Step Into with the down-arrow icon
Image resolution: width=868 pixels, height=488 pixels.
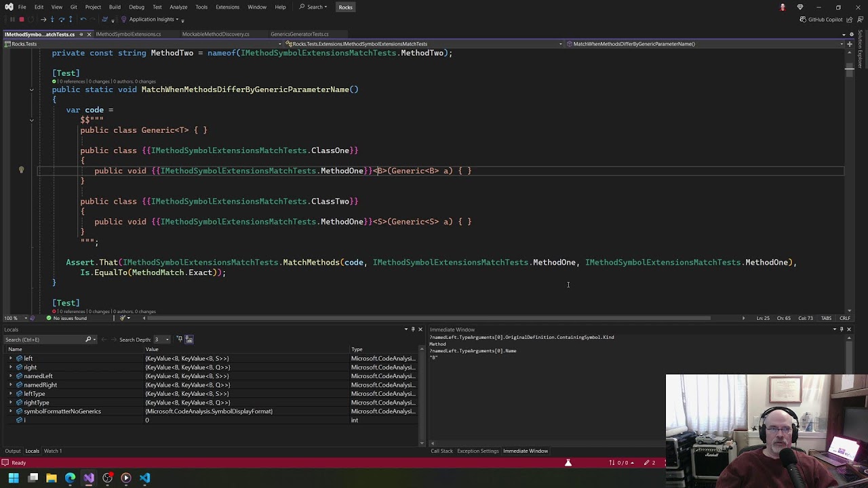click(52, 20)
